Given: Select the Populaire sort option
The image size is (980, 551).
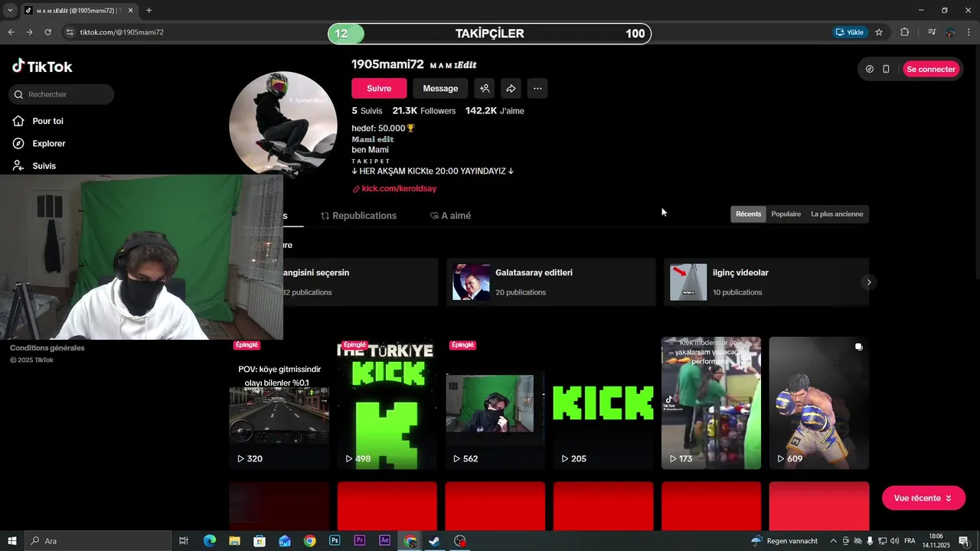Looking at the screenshot, I should [x=786, y=214].
